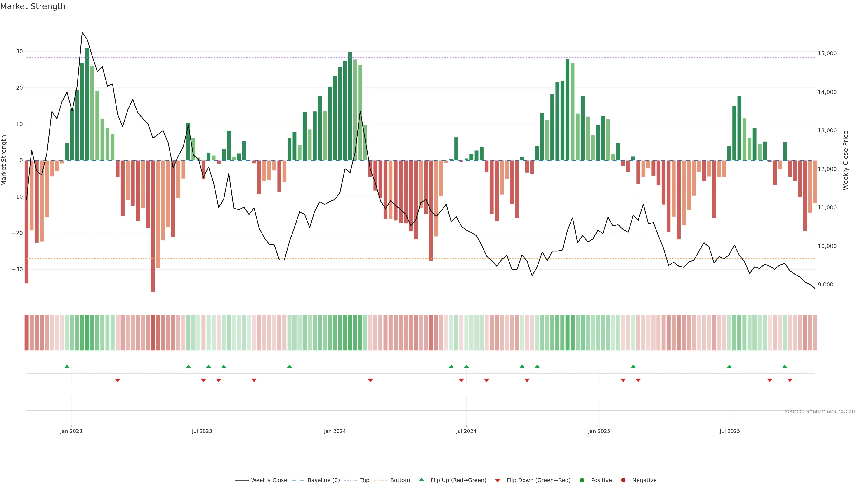Open the source sharemaestro.com text
Image resolution: width=868 pixels, height=488 pixels.
coord(821,411)
